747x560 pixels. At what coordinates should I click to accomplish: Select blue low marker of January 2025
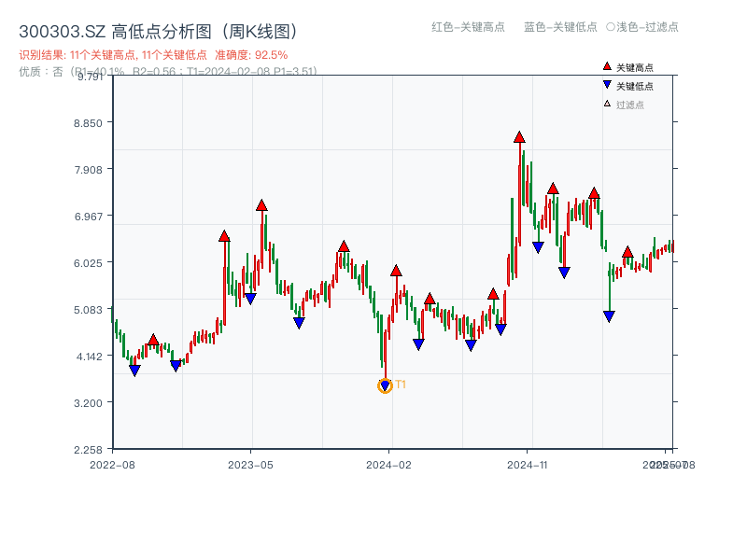564,273
